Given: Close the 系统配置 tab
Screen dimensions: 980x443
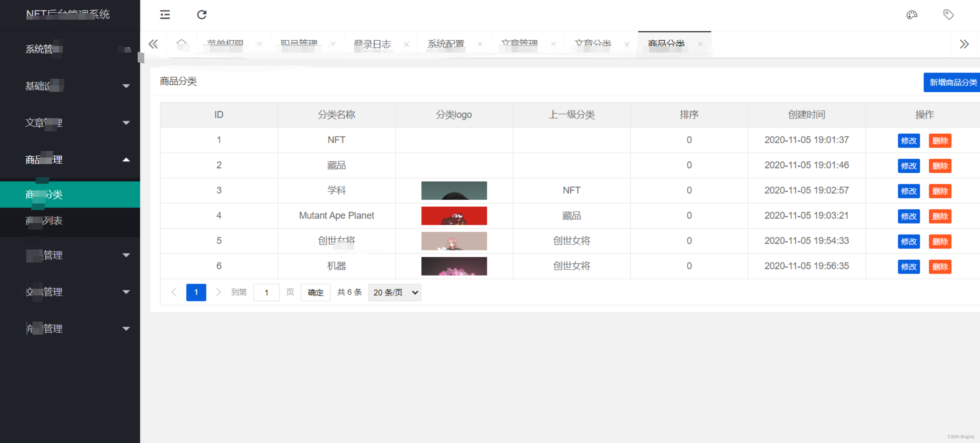Looking at the screenshot, I should (x=480, y=44).
